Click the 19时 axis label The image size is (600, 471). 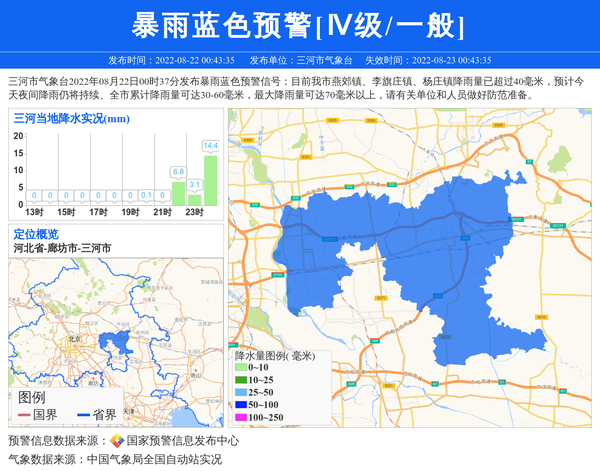[x=130, y=212]
